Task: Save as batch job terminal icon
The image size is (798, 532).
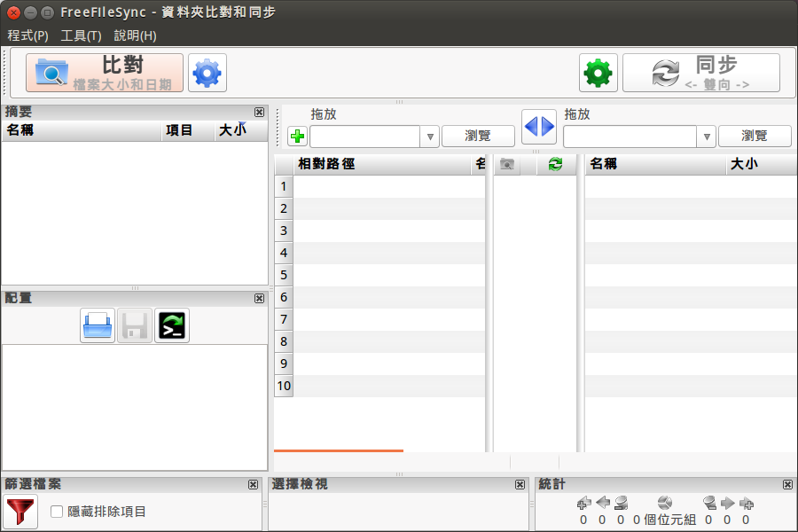Action: click(x=172, y=325)
